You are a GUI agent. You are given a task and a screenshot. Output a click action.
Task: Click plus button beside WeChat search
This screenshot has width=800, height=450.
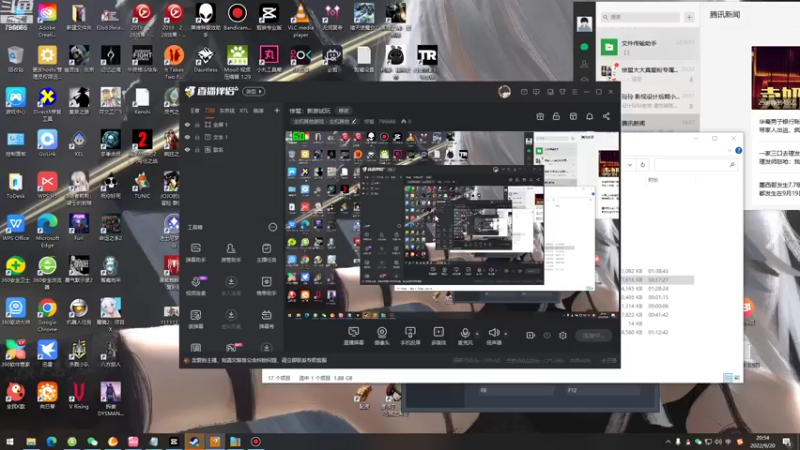(x=689, y=17)
